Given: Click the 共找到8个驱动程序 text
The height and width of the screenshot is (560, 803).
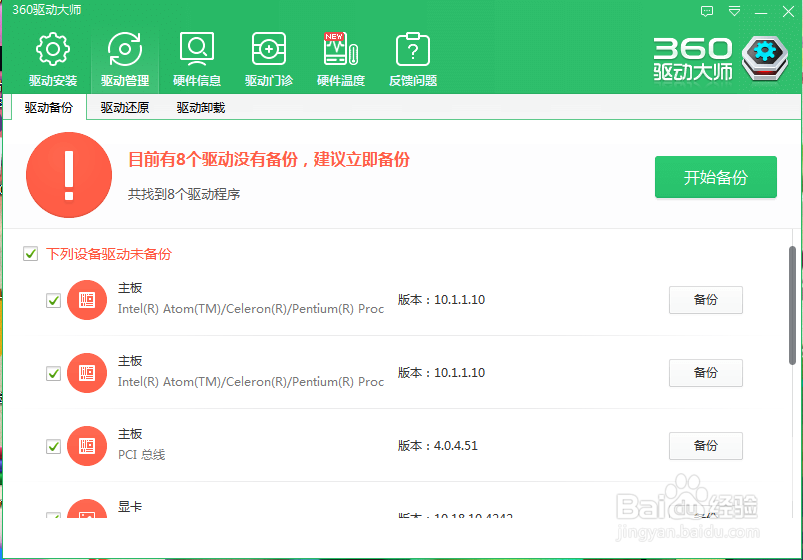Looking at the screenshot, I should pos(184,194).
